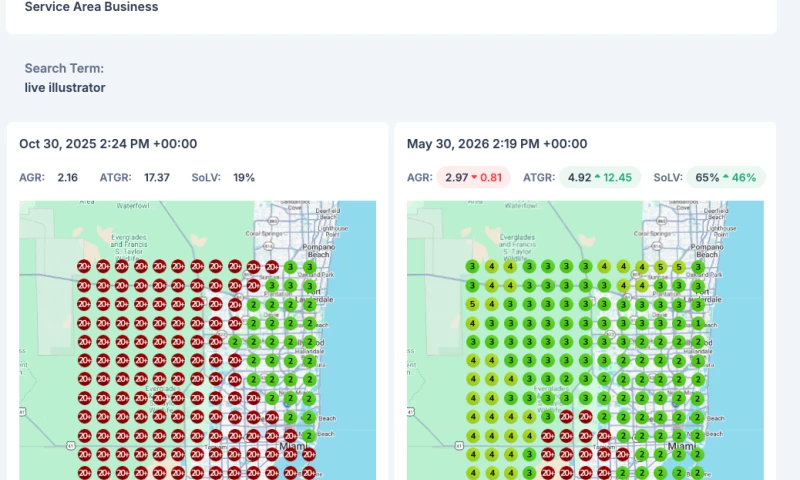Click the route 869 shield on the Oct 30 map
Screen dimensions: 800x480
(x=274, y=221)
